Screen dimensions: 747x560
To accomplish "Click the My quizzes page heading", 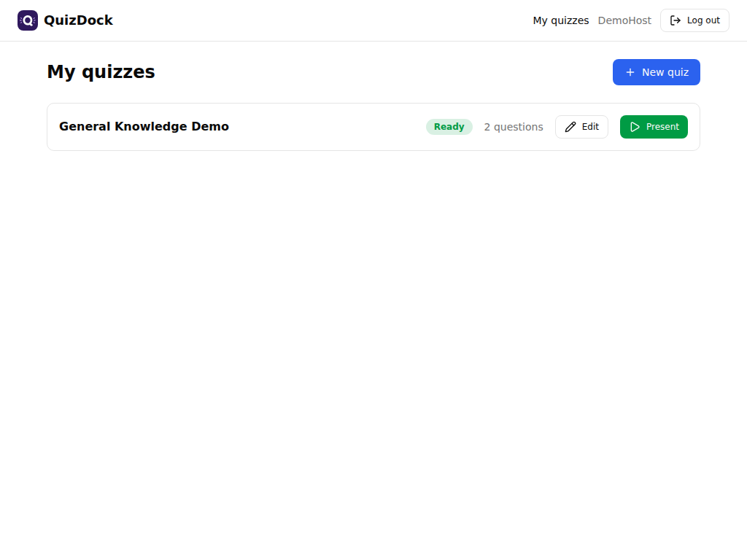I will pyautogui.click(x=101, y=72).
